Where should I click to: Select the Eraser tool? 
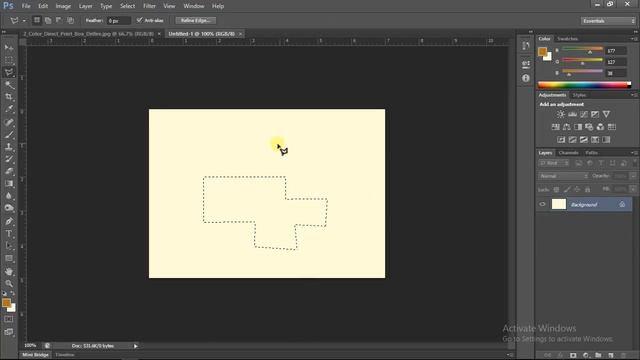pyautogui.click(x=9, y=171)
